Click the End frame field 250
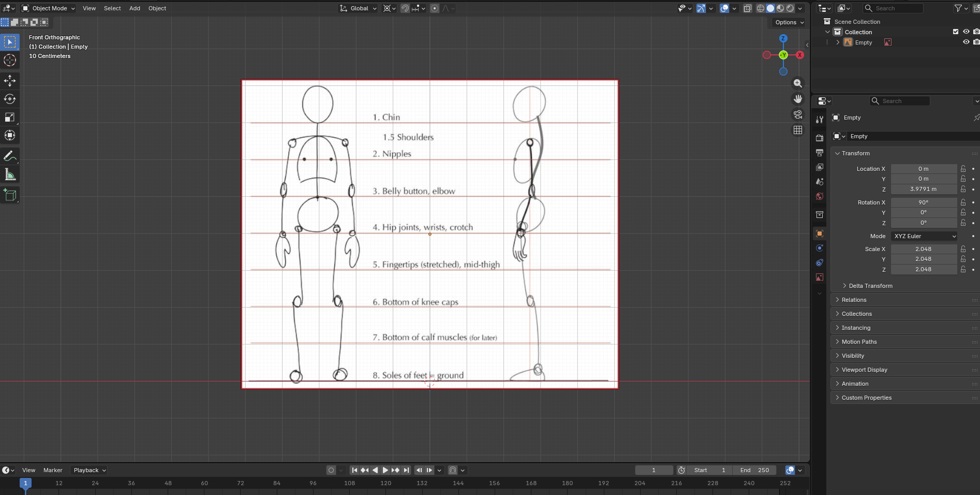 coord(755,470)
